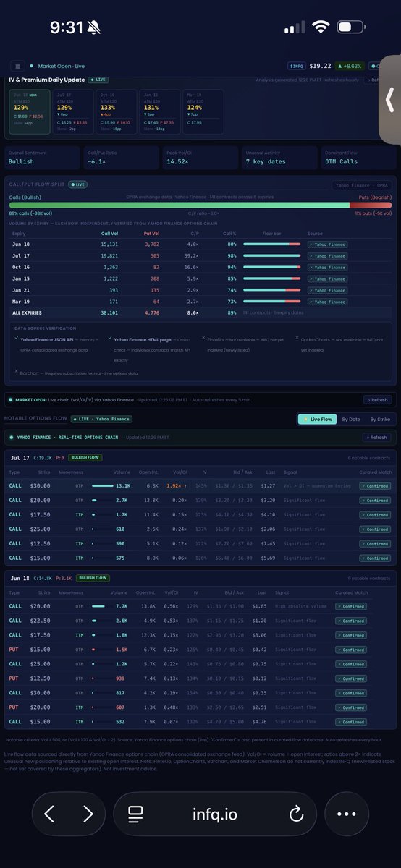Tap the cellular signal bars icon
Viewport: 401px width, 868px height.
click(x=295, y=27)
